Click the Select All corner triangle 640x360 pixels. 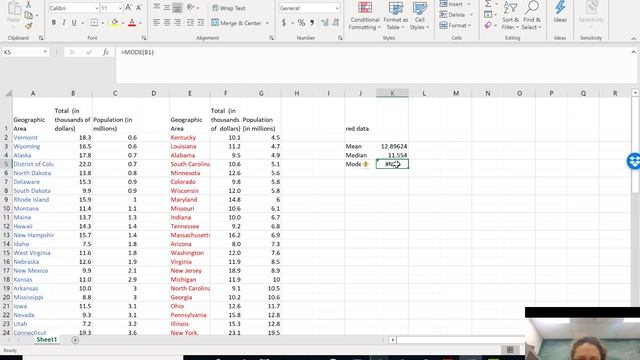[8, 93]
